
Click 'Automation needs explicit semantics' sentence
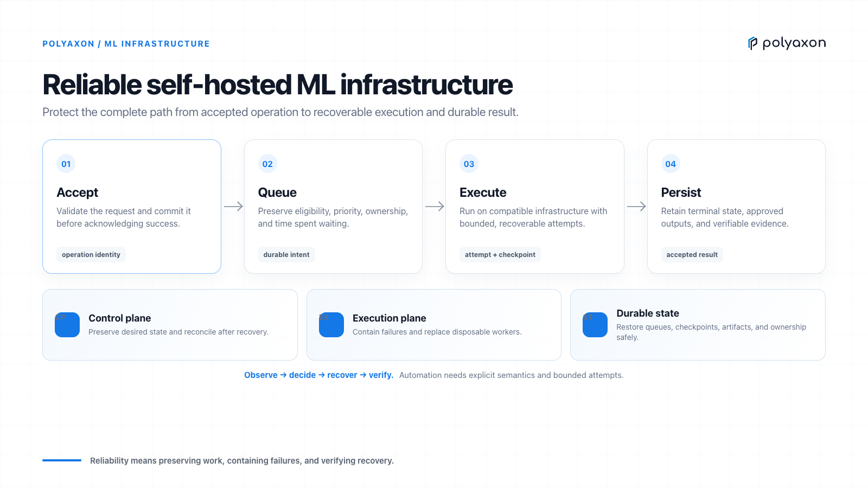coord(512,375)
